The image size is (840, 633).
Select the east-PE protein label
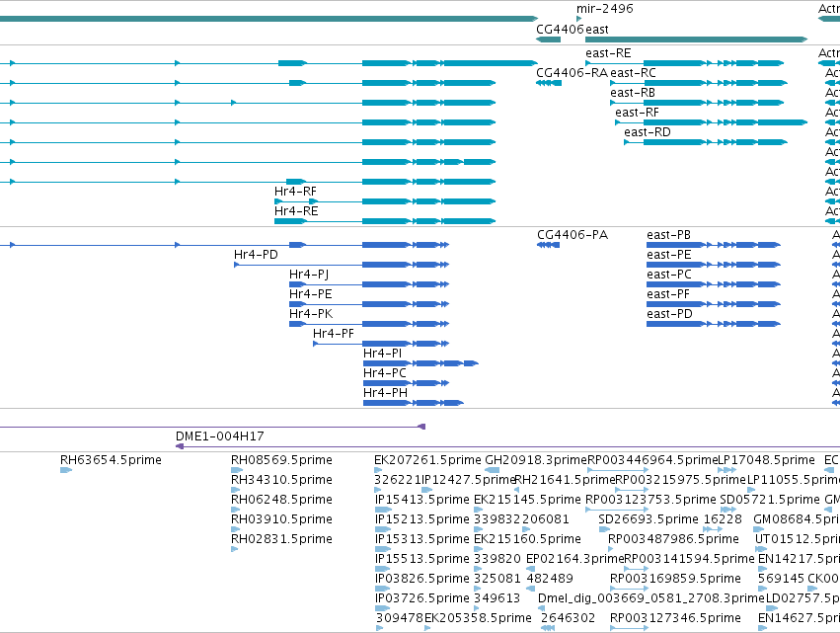click(x=668, y=255)
